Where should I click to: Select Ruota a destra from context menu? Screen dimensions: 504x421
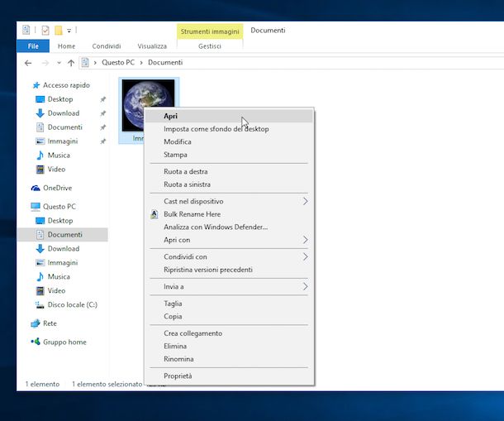pyautogui.click(x=185, y=171)
